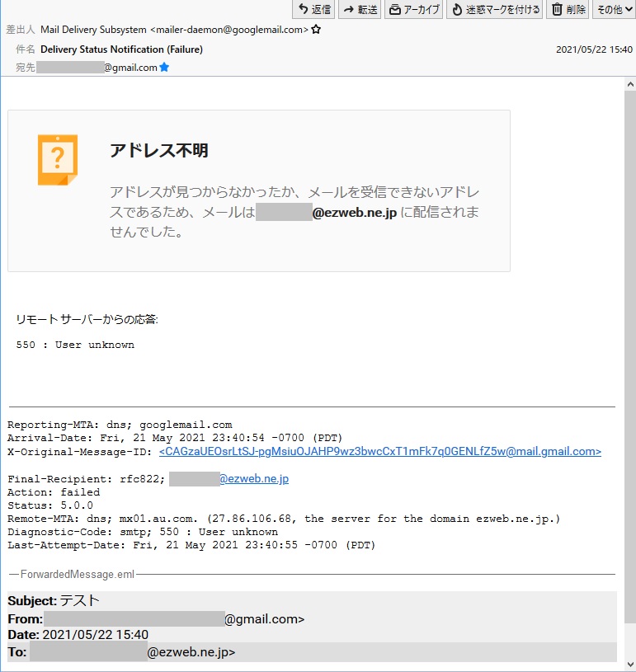Click the アドレス不明 heading
This screenshot has width=636, height=672.
click(x=158, y=151)
